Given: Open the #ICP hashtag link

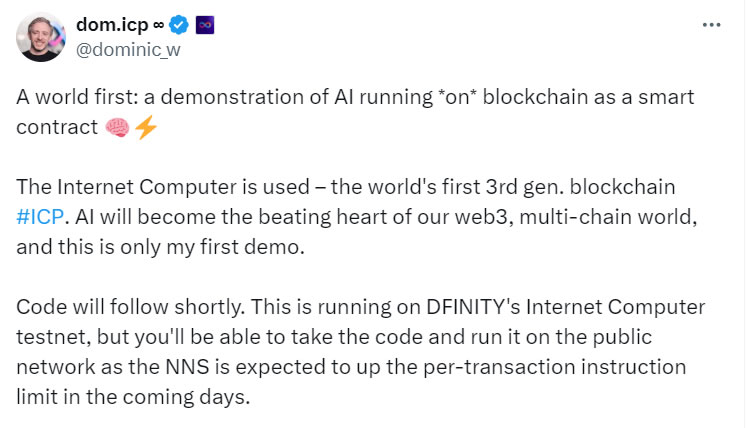Looking at the screenshot, I should tap(40, 217).
